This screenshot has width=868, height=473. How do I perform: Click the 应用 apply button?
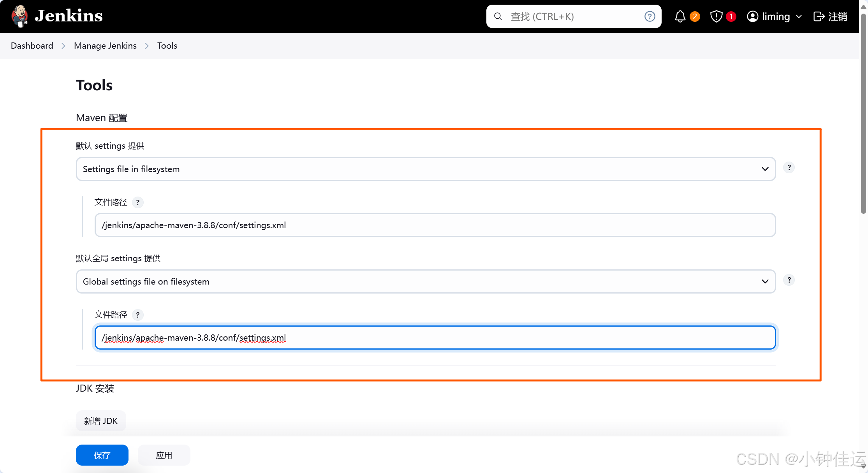tap(164, 455)
